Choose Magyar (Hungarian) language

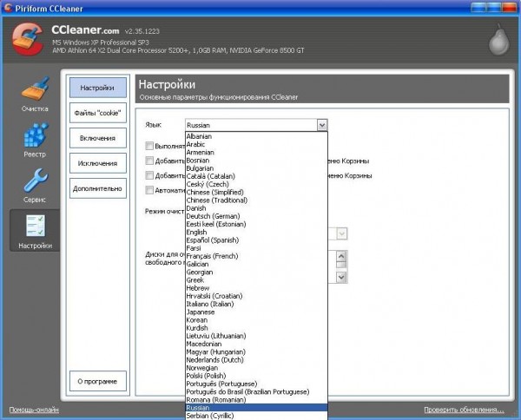pyautogui.click(x=256, y=351)
